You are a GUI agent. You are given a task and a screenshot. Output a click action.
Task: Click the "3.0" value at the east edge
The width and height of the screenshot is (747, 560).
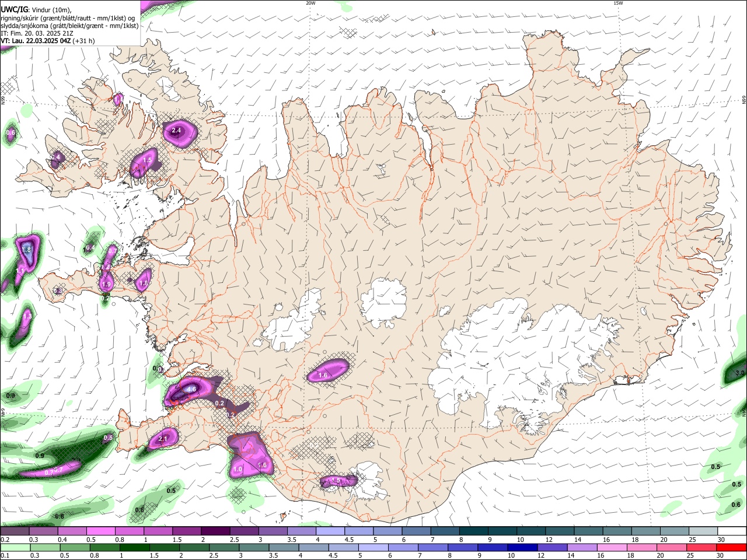pyautogui.click(x=741, y=373)
